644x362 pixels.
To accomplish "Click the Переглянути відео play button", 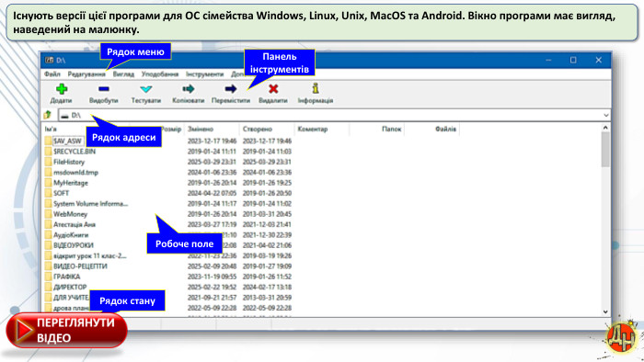I will click(x=66, y=331).
